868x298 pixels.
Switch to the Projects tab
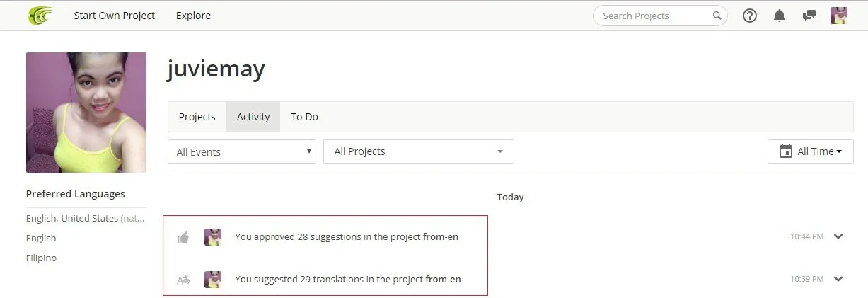[x=197, y=117]
